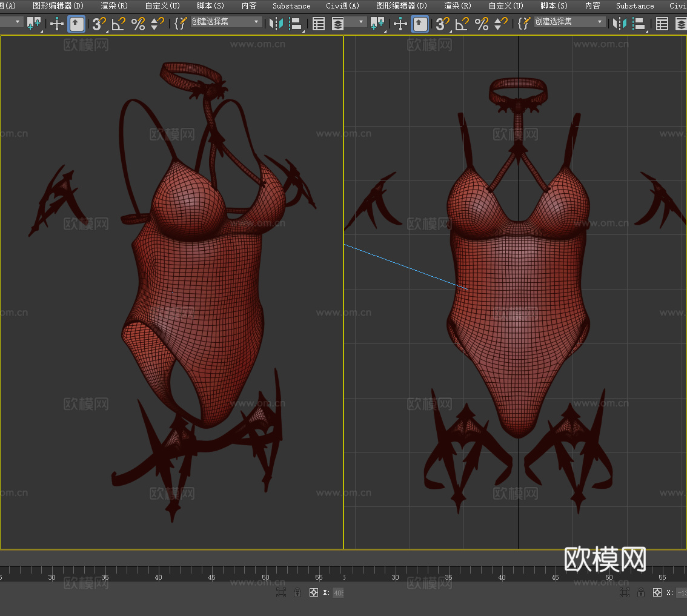Open Substance menu in right pane
687x616 pixels.
(x=635, y=5)
